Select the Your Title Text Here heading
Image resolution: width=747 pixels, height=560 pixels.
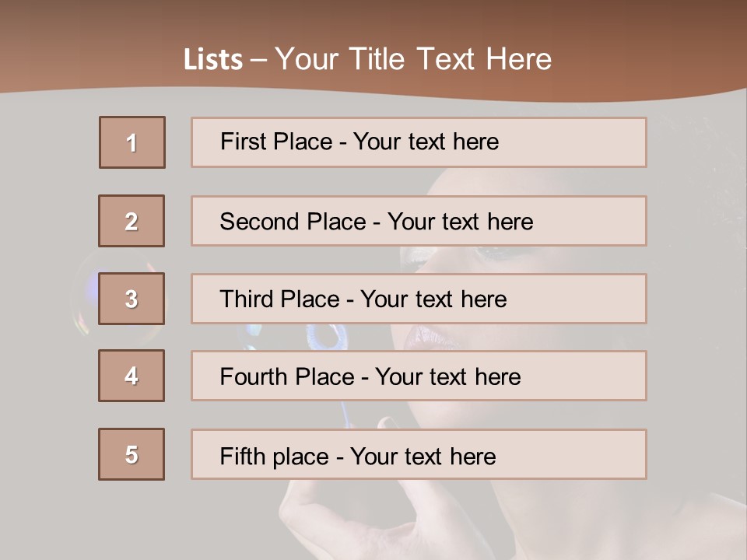(x=413, y=59)
